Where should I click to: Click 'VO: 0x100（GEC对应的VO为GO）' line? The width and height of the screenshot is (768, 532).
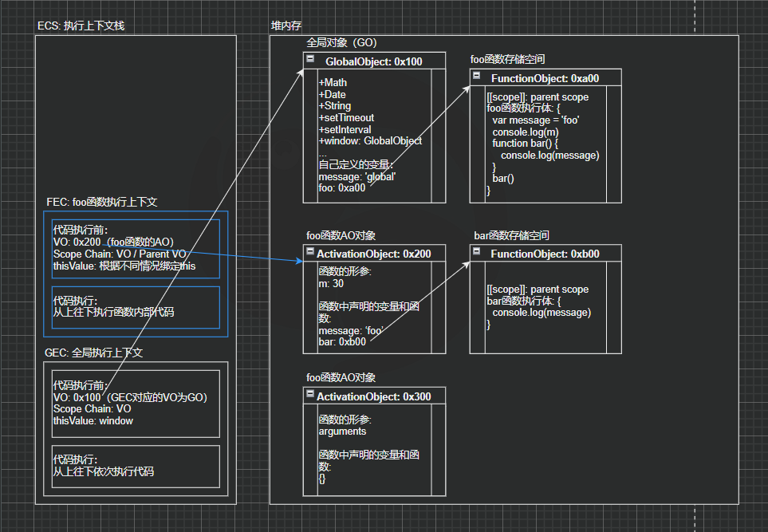[130, 397]
